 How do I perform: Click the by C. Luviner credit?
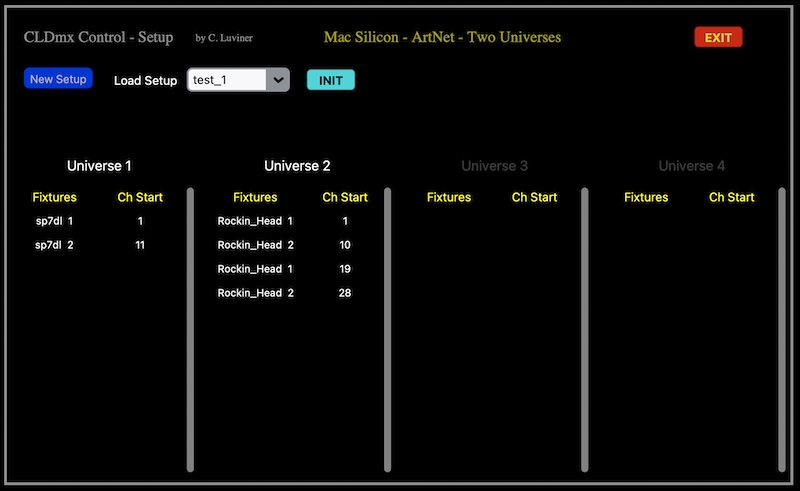pos(224,38)
